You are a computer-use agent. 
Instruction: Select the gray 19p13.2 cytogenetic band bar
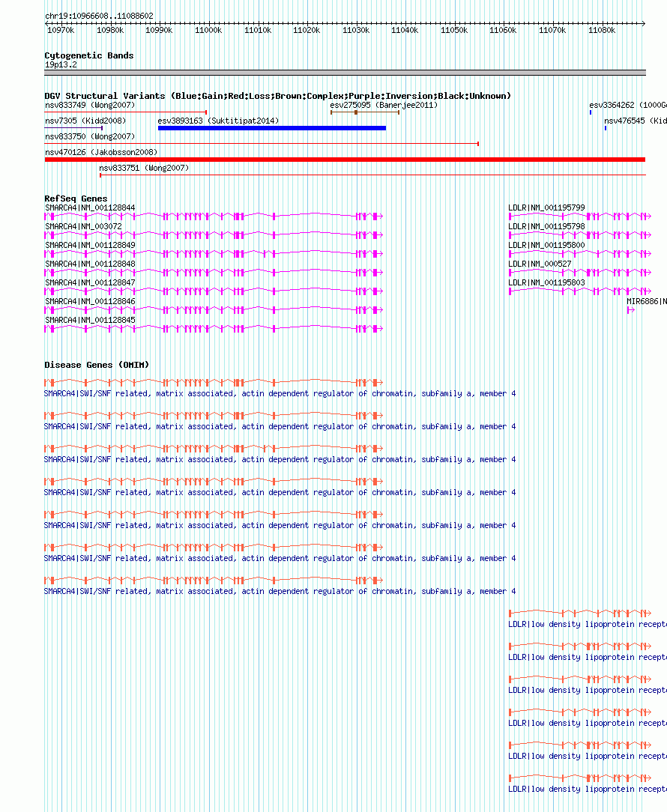pos(345,73)
